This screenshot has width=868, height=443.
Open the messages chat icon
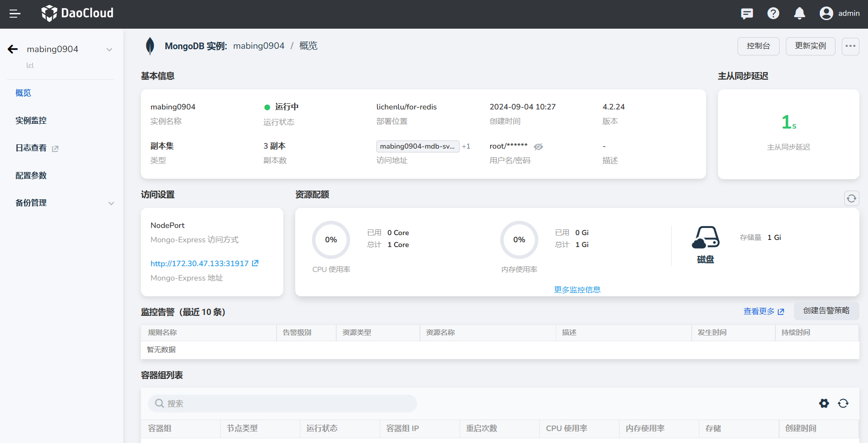click(x=747, y=14)
